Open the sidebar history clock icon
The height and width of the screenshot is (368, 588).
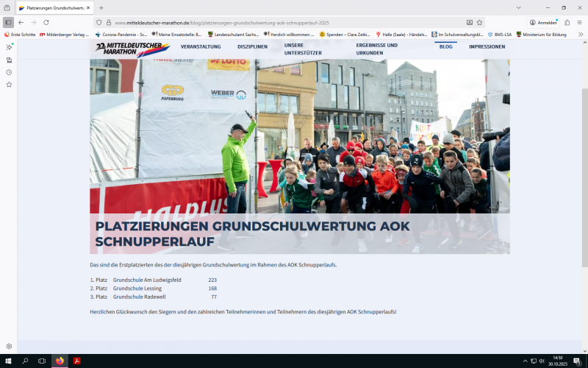(9, 72)
